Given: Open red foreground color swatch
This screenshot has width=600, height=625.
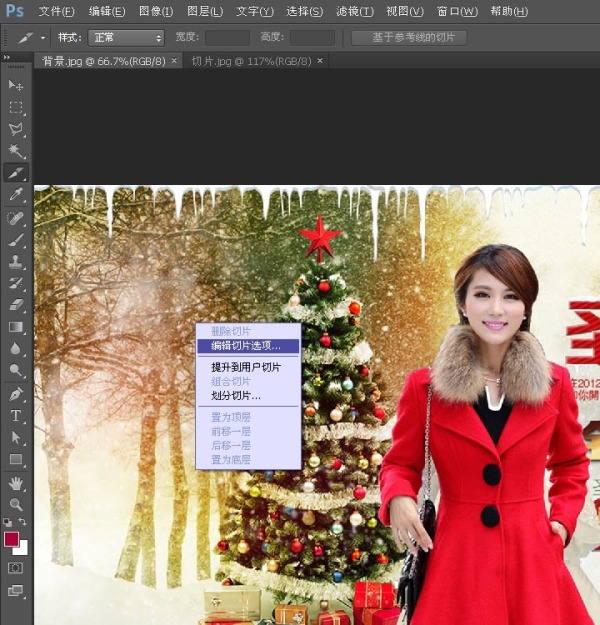Looking at the screenshot, I should [10, 539].
